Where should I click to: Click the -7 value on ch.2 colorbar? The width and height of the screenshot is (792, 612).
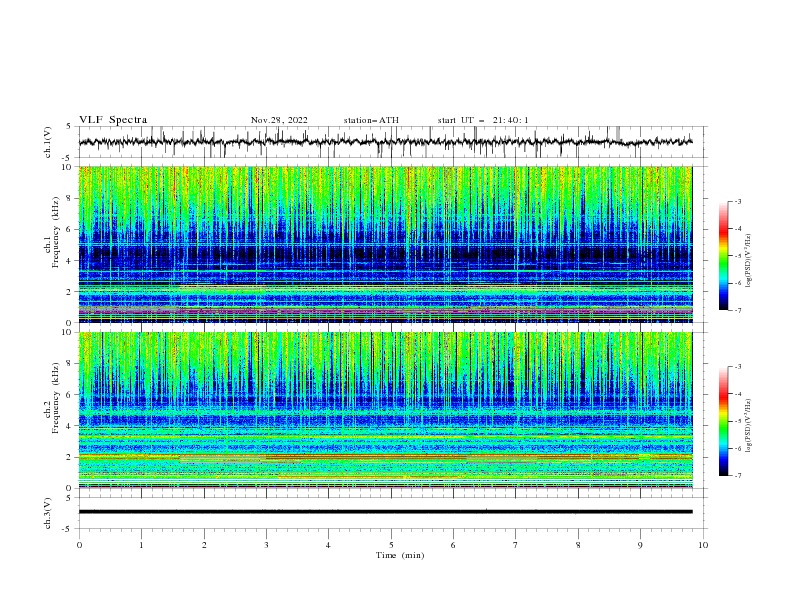click(738, 476)
